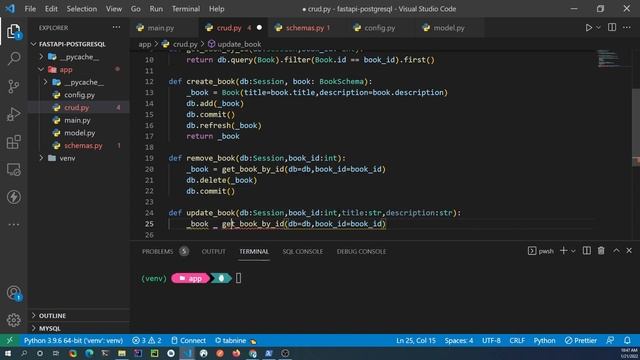Focus the terminal prompt input
Image resolution: width=640 pixels, height=360 pixels.
[238, 278]
